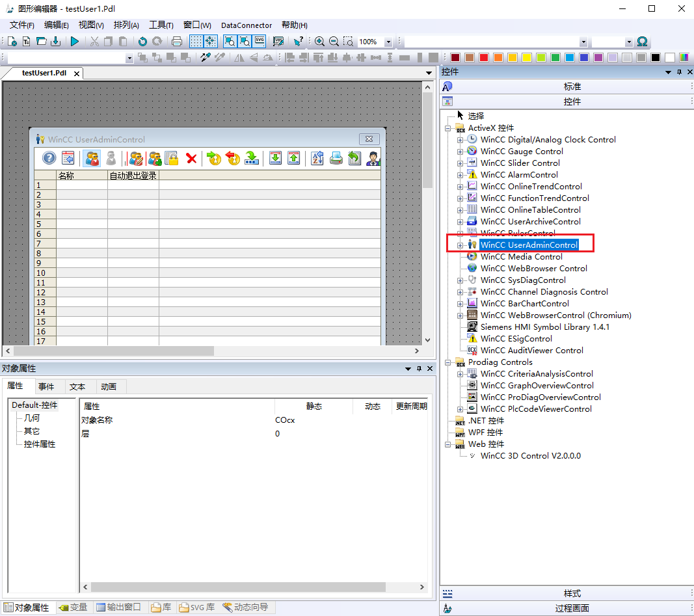Click the red X delete icon in UserAdminControl
Viewport: 694px width, 616px height.
tap(191, 158)
